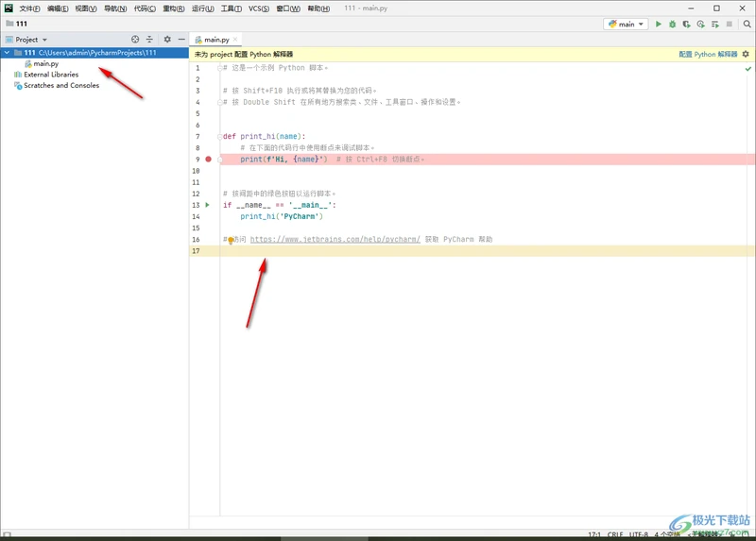Screen dimensions: 756x541
Task: Click the grey Stop button in toolbar
Action: click(729, 25)
